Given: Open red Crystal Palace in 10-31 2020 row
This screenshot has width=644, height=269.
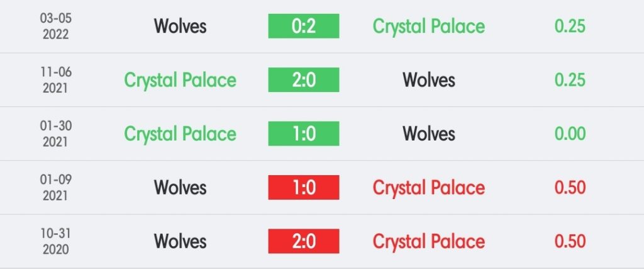Looking at the screenshot, I should (x=429, y=241).
